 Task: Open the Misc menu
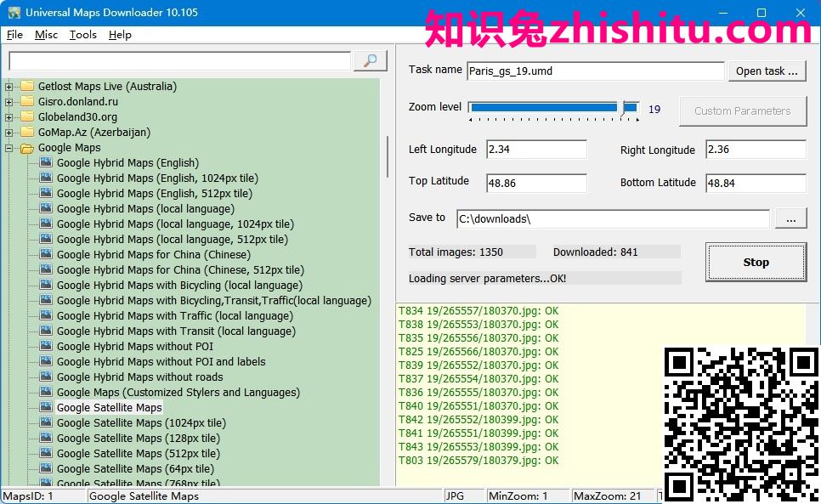(x=46, y=35)
